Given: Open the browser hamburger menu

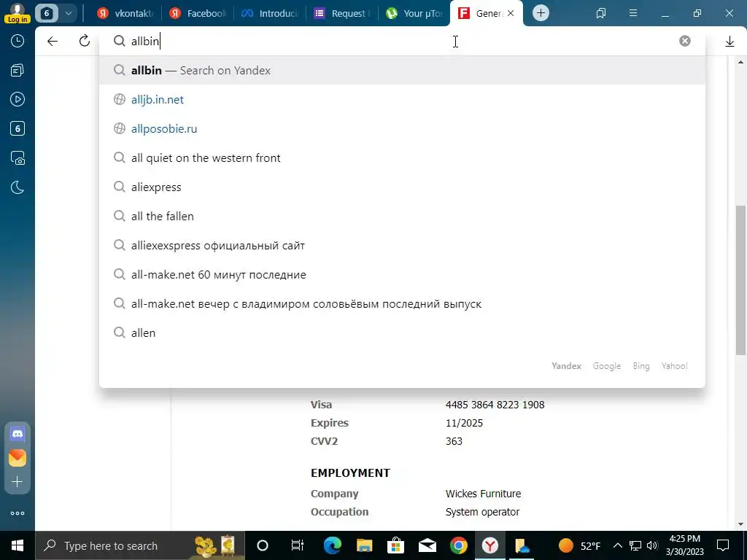Looking at the screenshot, I should click(x=633, y=13).
